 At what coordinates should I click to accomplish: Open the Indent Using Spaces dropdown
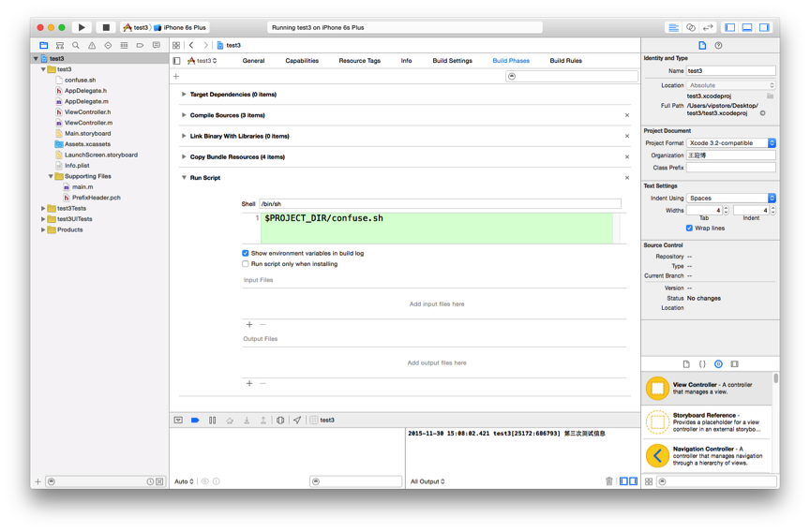coord(731,199)
